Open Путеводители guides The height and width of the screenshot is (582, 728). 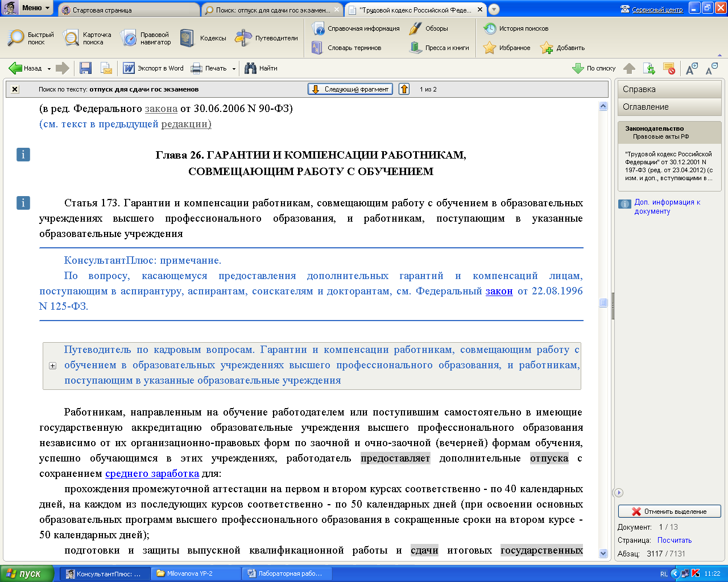pos(267,38)
